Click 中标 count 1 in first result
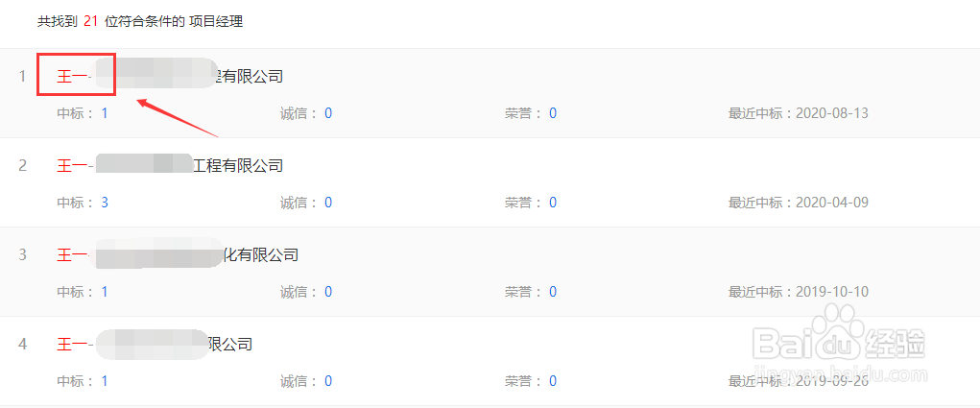Screen dimensions: 980x408 pyautogui.click(x=105, y=113)
